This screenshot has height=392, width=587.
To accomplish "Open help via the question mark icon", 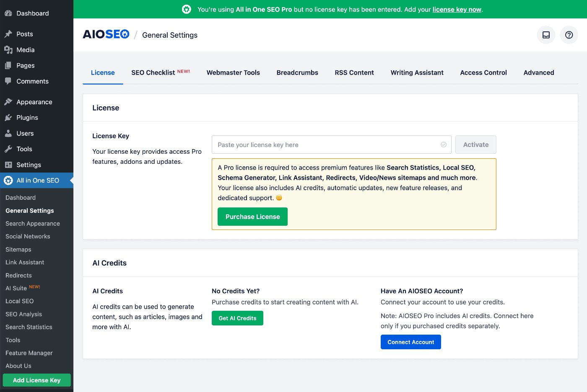I will tap(569, 35).
